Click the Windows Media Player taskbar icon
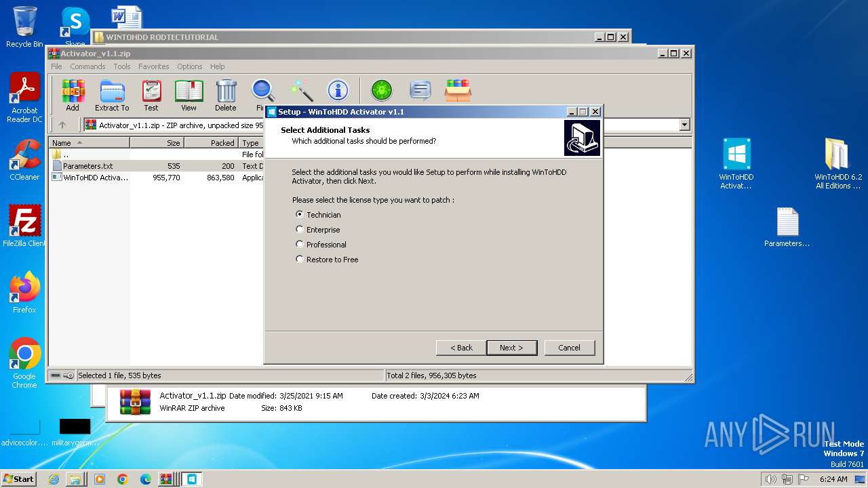 tap(100, 479)
